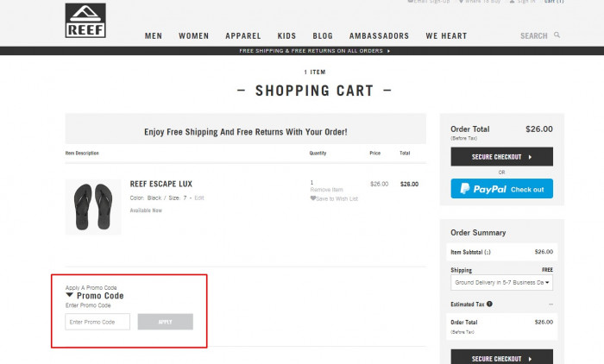Image resolution: width=604 pixels, height=364 pixels.
Task: Open the WOMEN menu
Action: [x=194, y=36]
